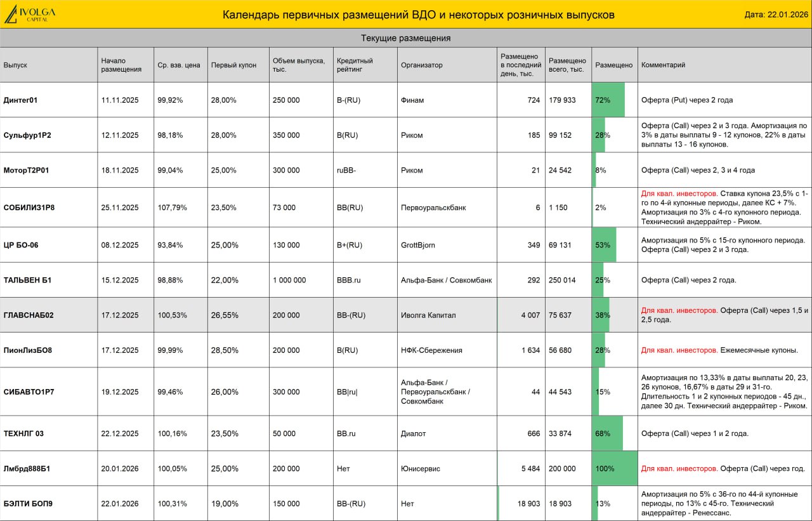Click the "ЦР БО-06" issue name

(21, 245)
